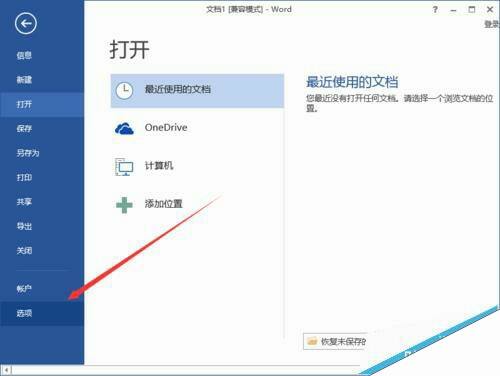Image resolution: width=500 pixels, height=376 pixels.
Task: Click the back arrow circle icon
Action: (26, 23)
